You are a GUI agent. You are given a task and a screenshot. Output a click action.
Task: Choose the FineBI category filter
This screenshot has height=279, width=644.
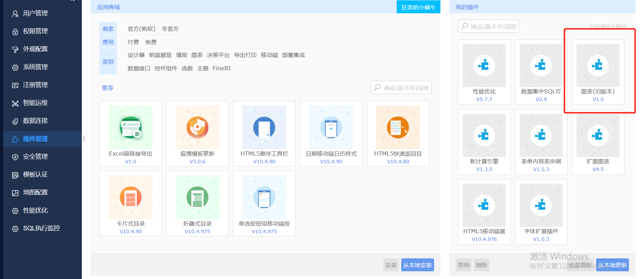(222, 68)
